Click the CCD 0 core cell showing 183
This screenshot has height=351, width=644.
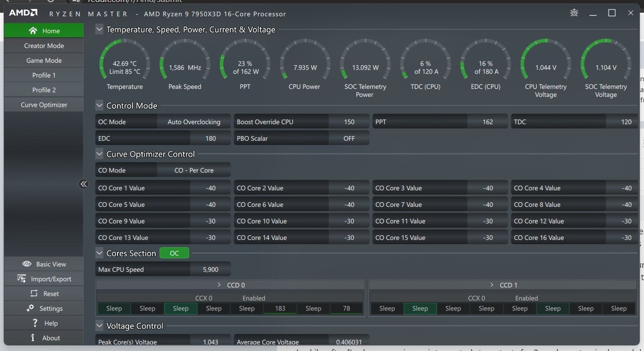[x=280, y=308]
